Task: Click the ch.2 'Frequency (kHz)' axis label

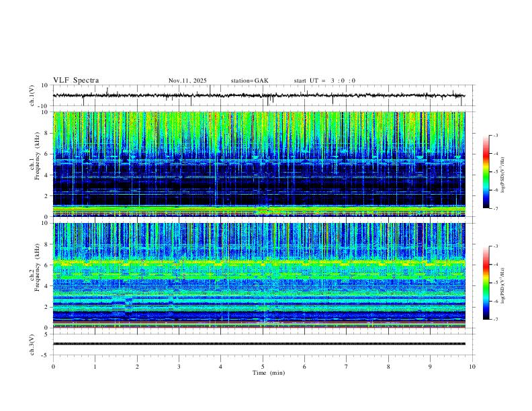Action: (x=37, y=267)
